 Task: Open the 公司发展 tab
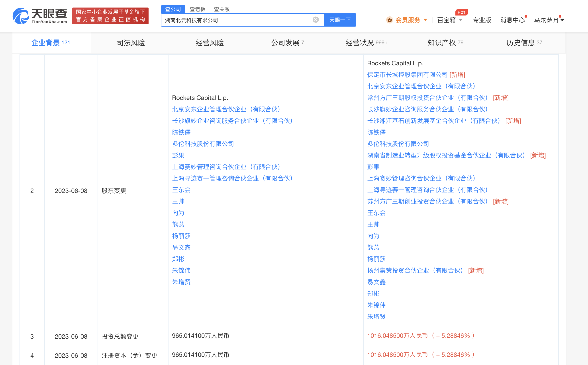pyautogui.click(x=288, y=43)
